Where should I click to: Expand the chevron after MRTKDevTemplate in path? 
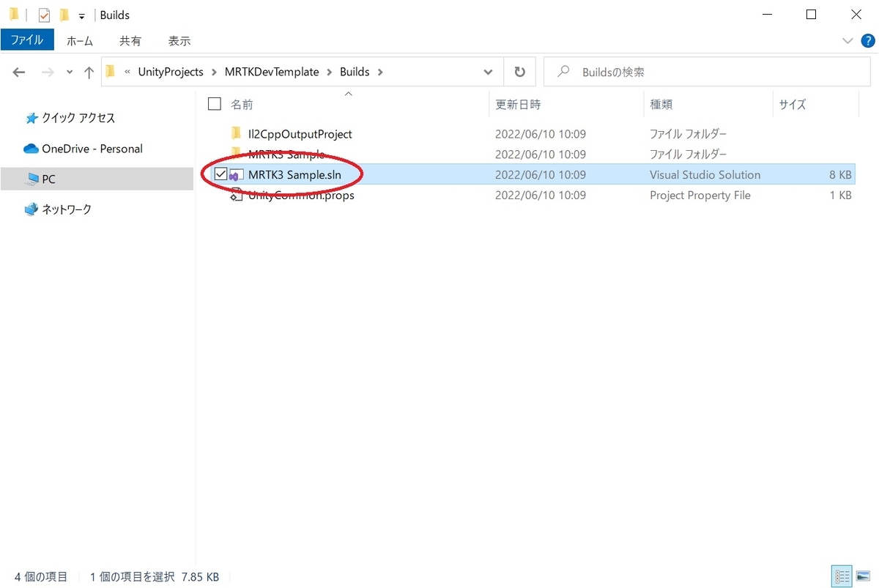click(x=330, y=72)
